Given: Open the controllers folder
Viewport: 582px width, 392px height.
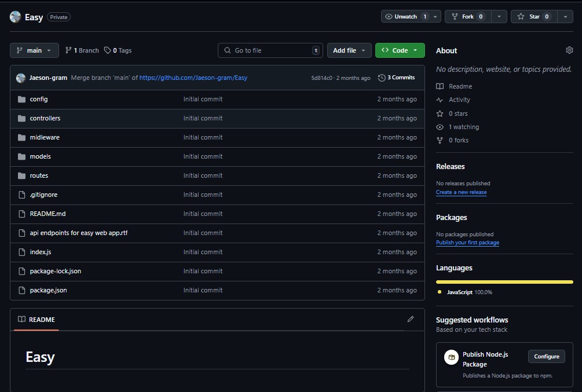Looking at the screenshot, I should pos(45,119).
